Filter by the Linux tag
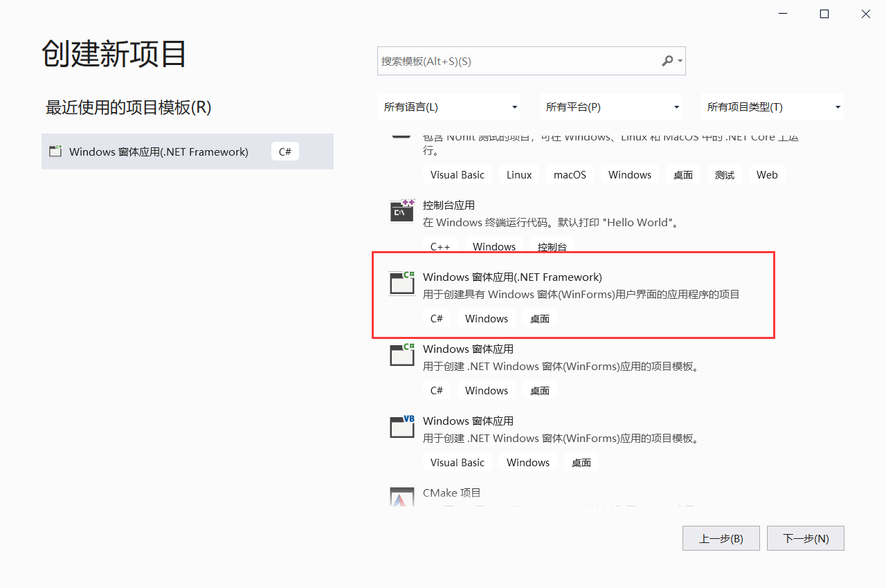886x588 pixels. (x=518, y=174)
